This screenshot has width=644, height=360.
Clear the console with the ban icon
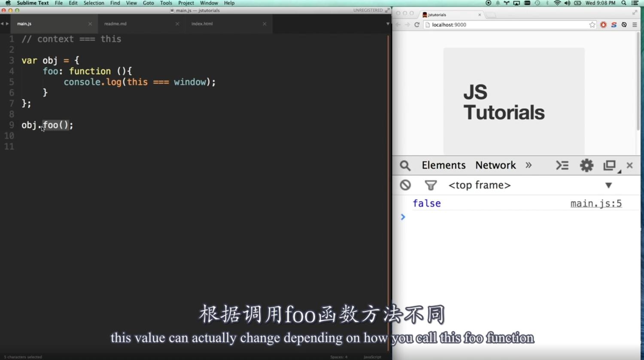[x=405, y=185]
